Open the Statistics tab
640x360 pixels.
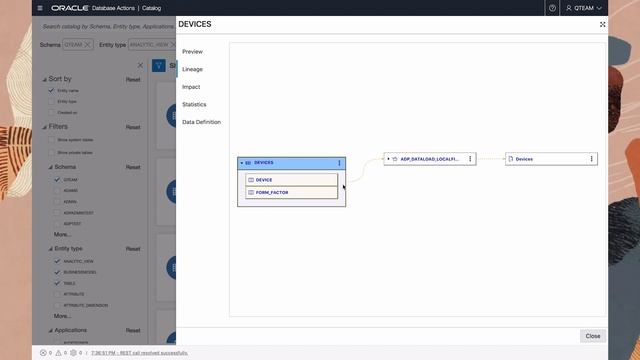[194, 104]
